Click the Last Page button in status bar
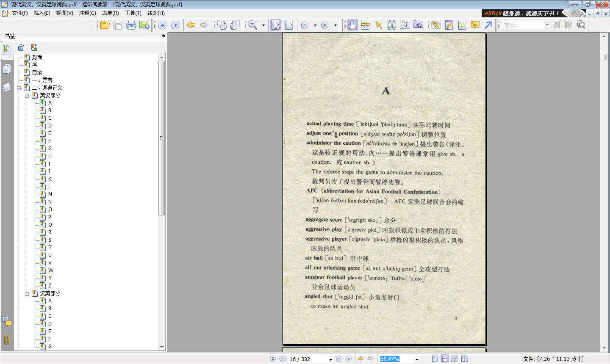 click(349, 358)
